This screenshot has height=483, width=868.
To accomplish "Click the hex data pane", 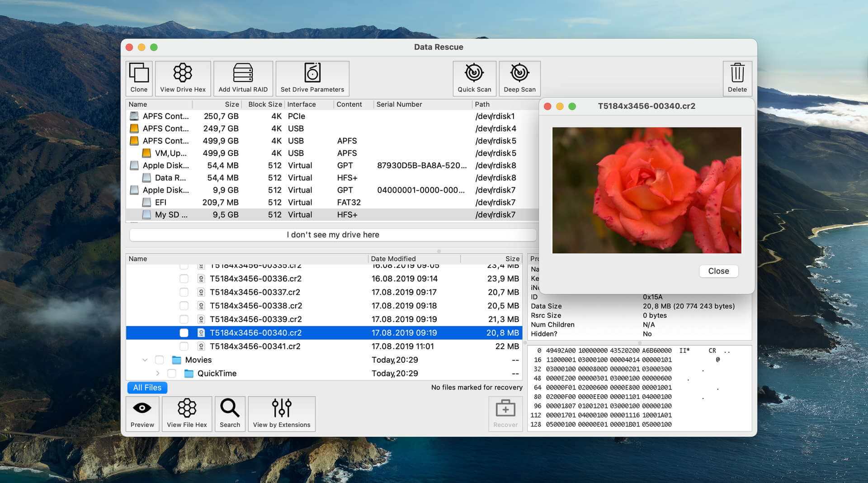I will 639,388.
